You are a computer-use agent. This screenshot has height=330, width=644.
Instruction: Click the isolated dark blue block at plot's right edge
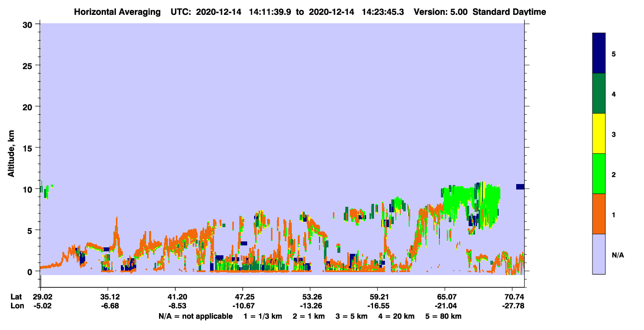tap(520, 187)
